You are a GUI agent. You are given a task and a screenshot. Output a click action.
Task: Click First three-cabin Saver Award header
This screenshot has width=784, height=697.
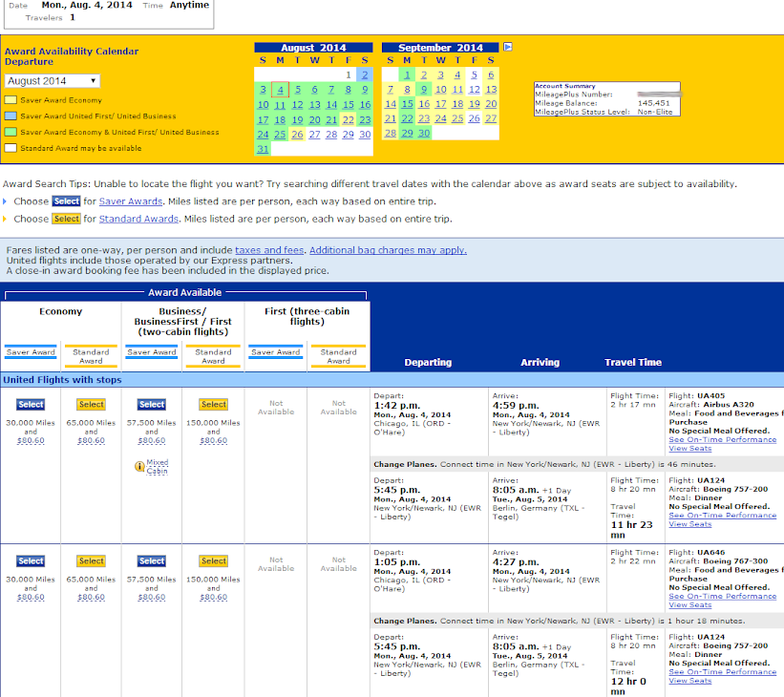[276, 352]
